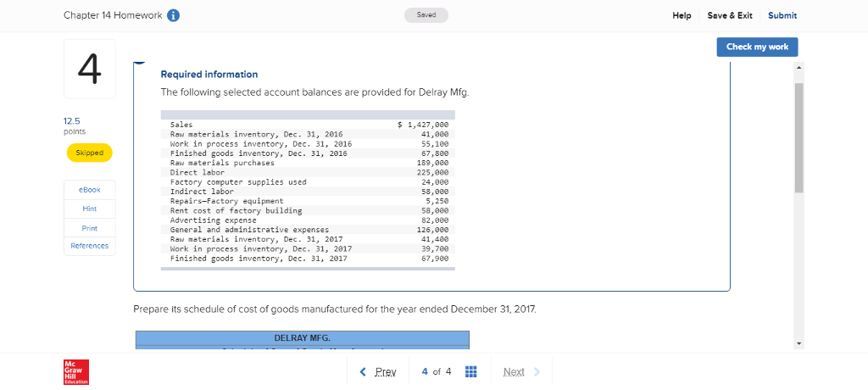Go to previous question with Prev
The height and width of the screenshot is (390, 868).
378,371
